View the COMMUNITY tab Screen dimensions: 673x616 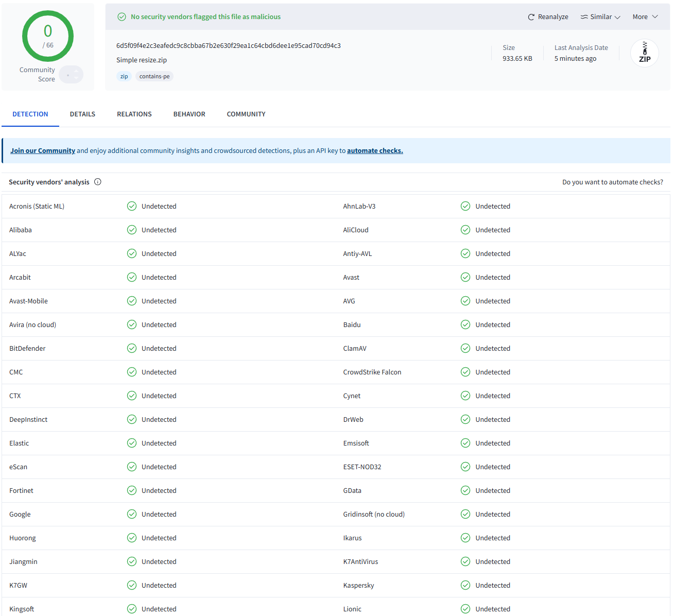pyautogui.click(x=246, y=114)
